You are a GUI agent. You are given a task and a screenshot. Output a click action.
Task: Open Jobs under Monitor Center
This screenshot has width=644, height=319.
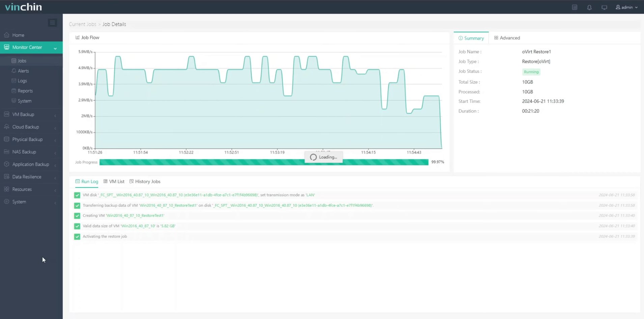click(22, 61)
